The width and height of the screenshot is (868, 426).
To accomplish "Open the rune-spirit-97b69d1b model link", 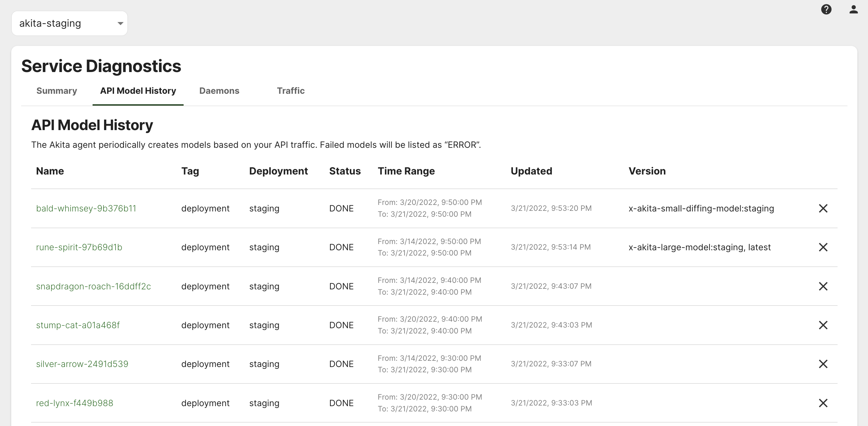I will [x=79, y=247].
